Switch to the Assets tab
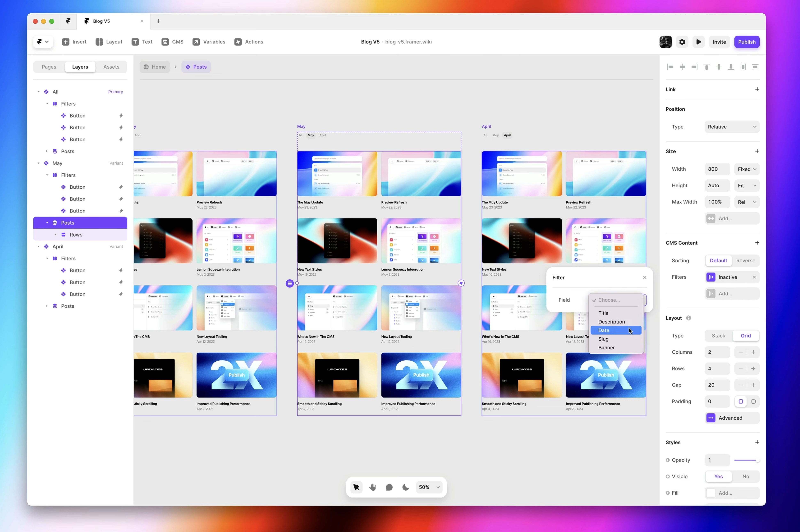 click(111, 67)
